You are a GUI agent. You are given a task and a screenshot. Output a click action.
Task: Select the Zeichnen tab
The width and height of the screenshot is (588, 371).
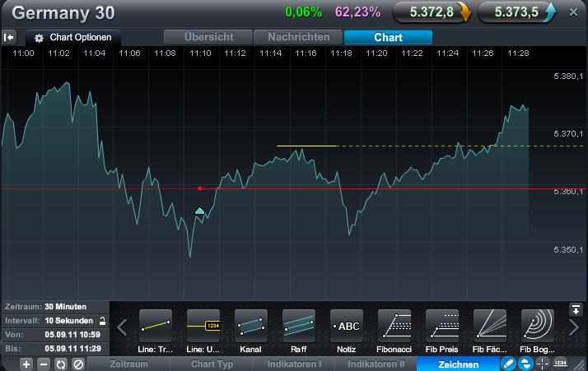coord(458,364)
